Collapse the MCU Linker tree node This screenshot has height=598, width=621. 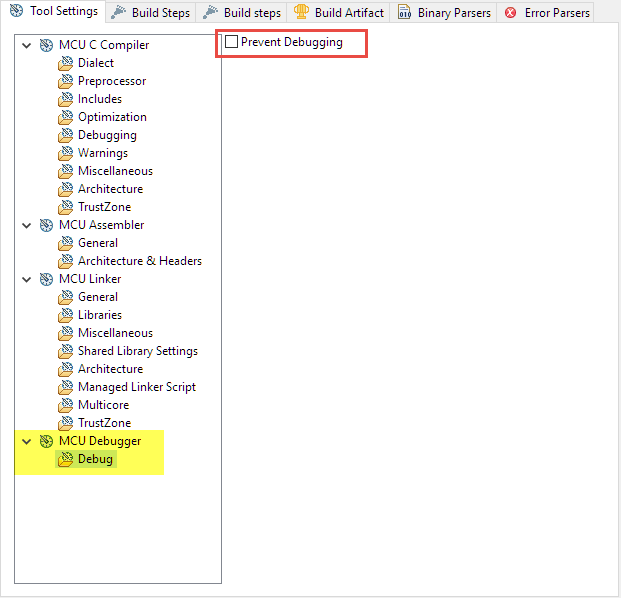(27, 279)
